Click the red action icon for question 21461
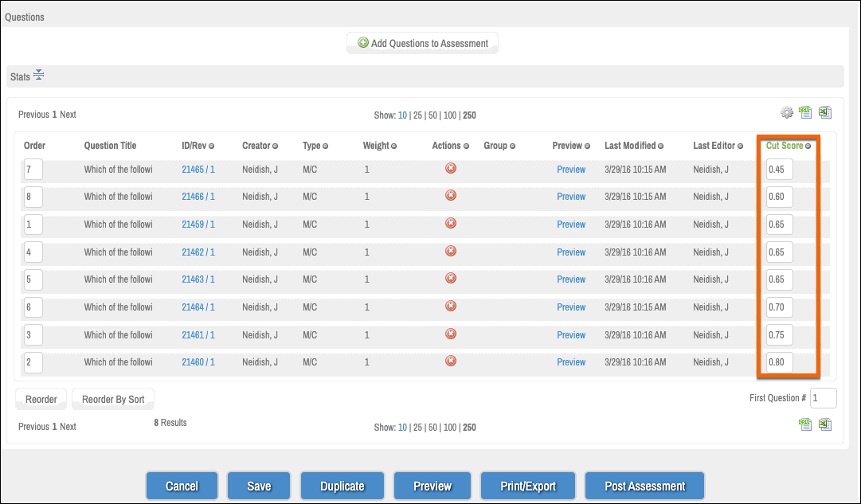Image resolution: width=861 pixels, height=504 pixels. click(x=451, y=334)
